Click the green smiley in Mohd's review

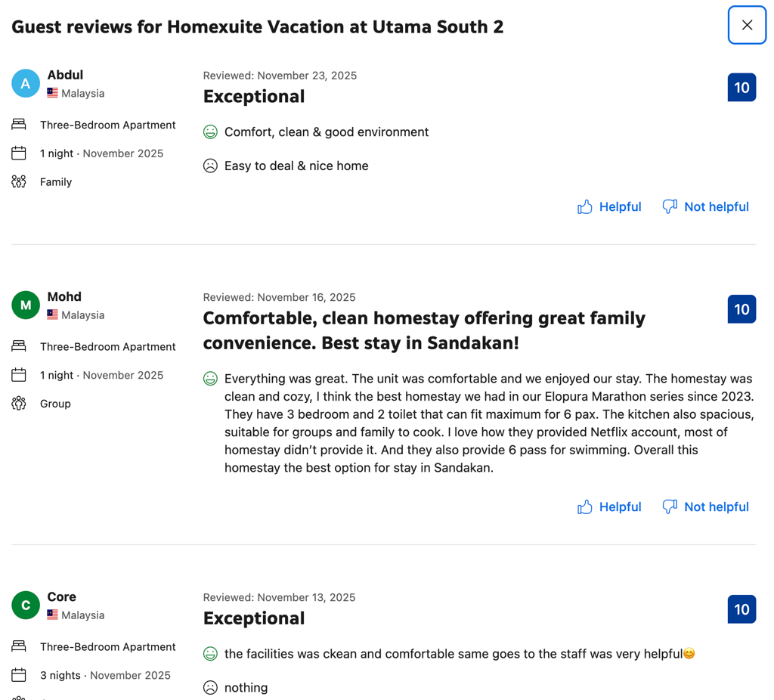(x=211, y=379)
